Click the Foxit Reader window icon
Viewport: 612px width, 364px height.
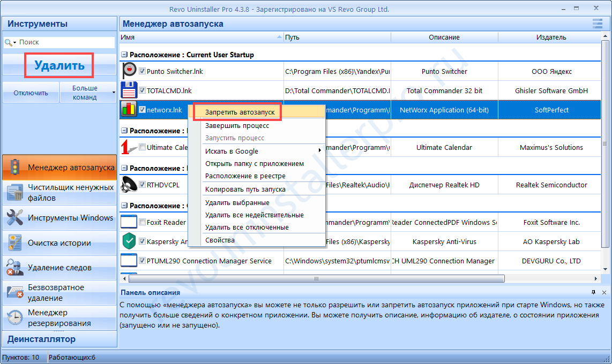tap(129, 222)
